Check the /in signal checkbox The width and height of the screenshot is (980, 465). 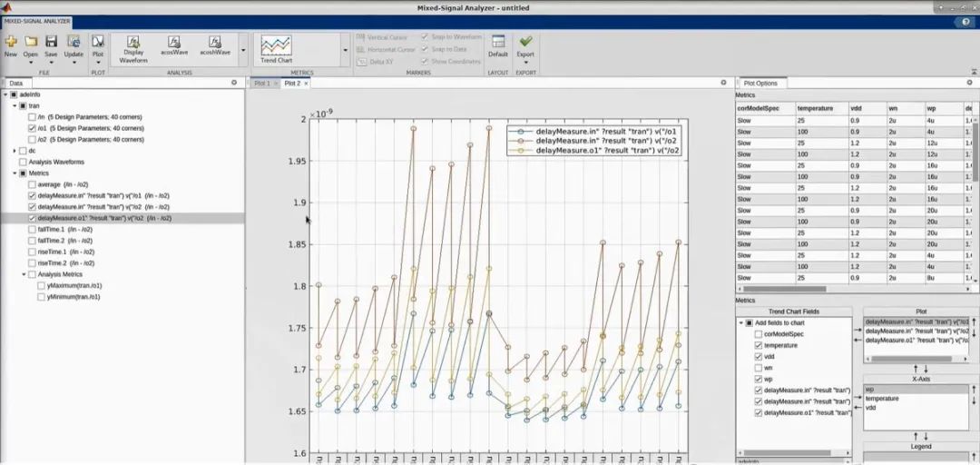coord(32,117)
